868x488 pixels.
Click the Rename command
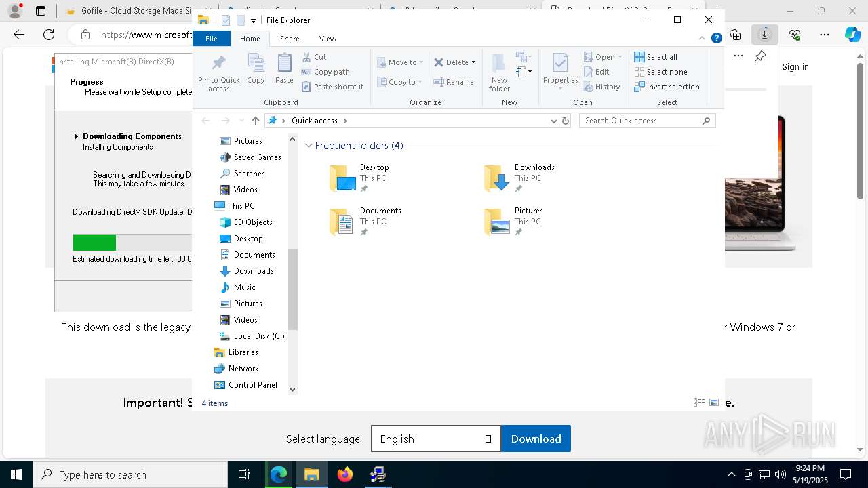[454, 82]
